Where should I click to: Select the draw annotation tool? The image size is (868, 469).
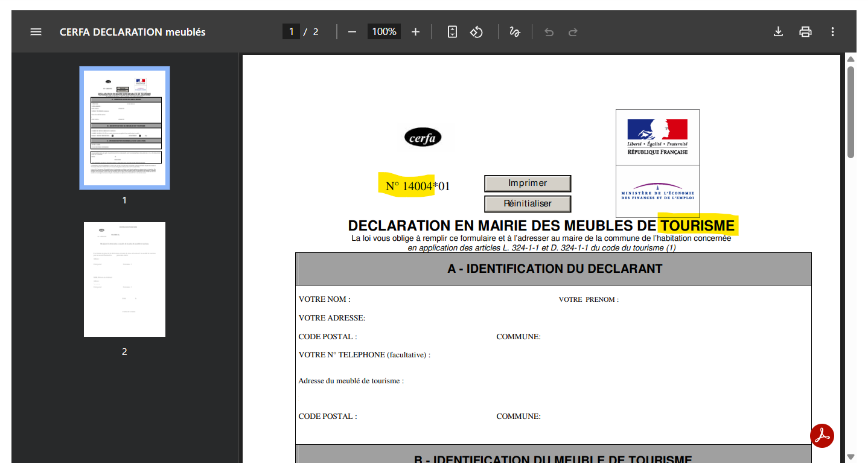click(x=515, y=32)
